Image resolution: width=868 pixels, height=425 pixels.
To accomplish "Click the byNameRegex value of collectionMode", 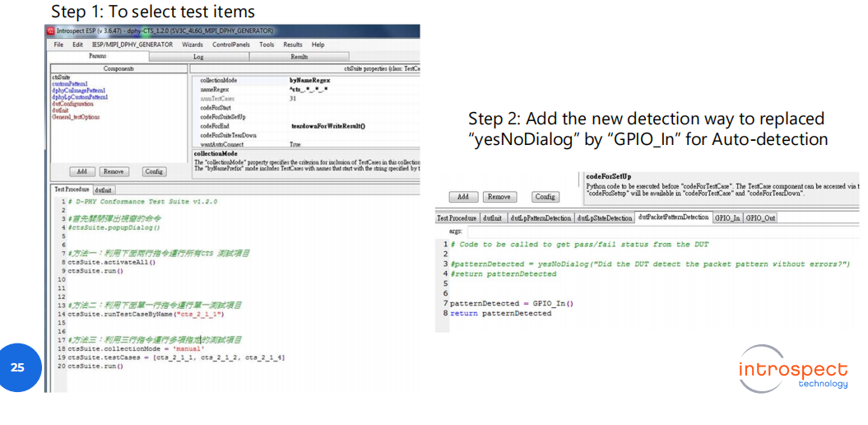I will (x=310, y=81).
